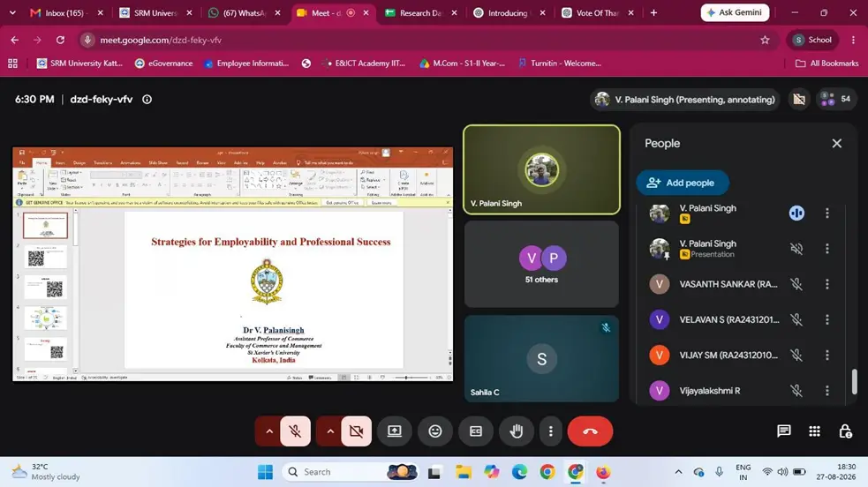Screen dimensions: 868x487
Task: Open the School profile button
Action: point(812,40)
